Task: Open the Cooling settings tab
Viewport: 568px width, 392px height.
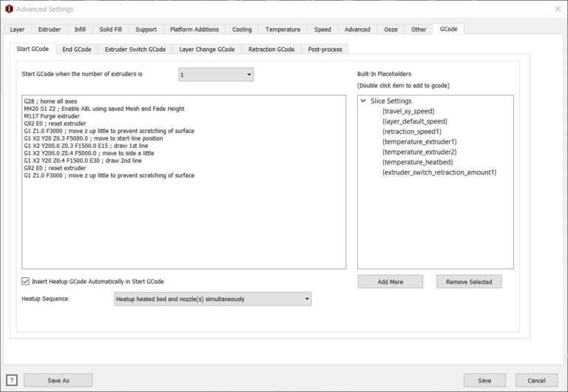Action: (x=242, y=30)
